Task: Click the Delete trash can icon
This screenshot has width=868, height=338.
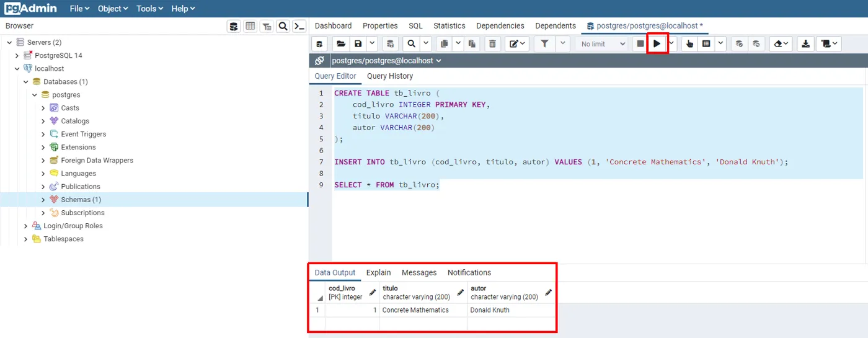Action: pyautogui.click(x=493, y=44)
